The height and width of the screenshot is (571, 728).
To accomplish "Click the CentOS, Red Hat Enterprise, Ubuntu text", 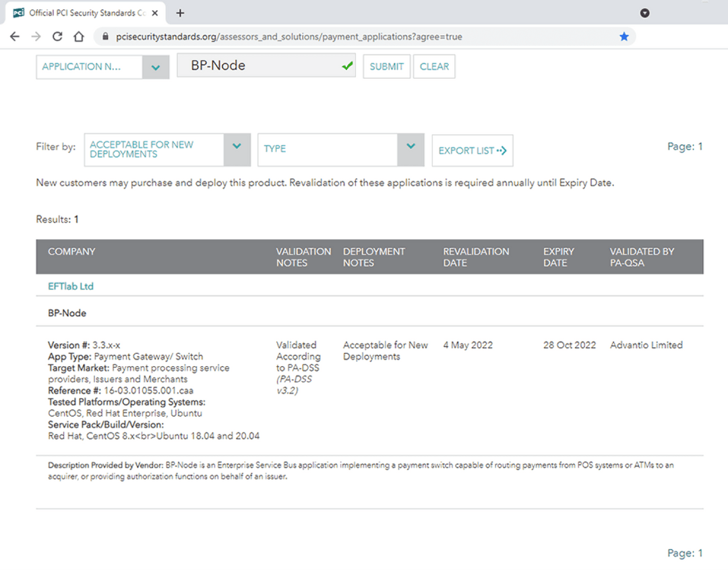I will click(x=125, y=413).
